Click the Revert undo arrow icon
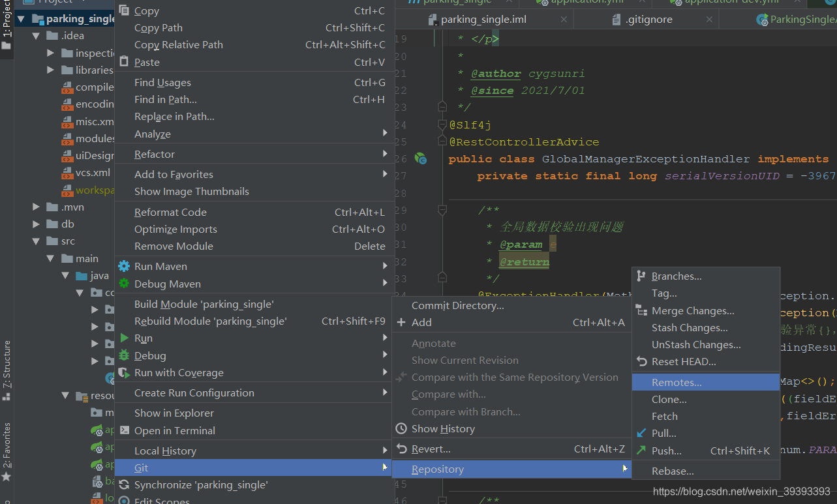The width and height of the screenshot is (837, 504). [x=401, y=449]
